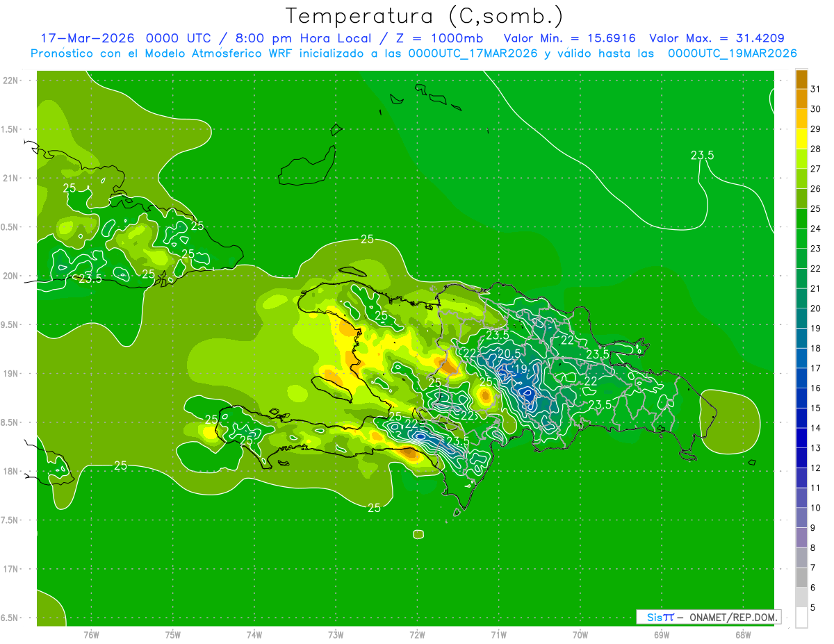
Task: Select "0000UTC_19MAR2026" valid-until timestamp
Action: (732, 53)
